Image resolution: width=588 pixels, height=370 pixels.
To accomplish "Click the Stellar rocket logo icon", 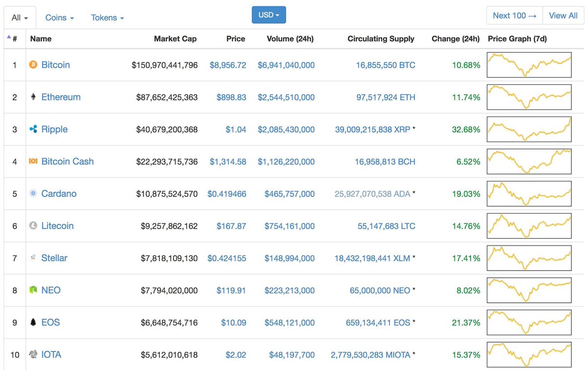I will click(33, 258).
